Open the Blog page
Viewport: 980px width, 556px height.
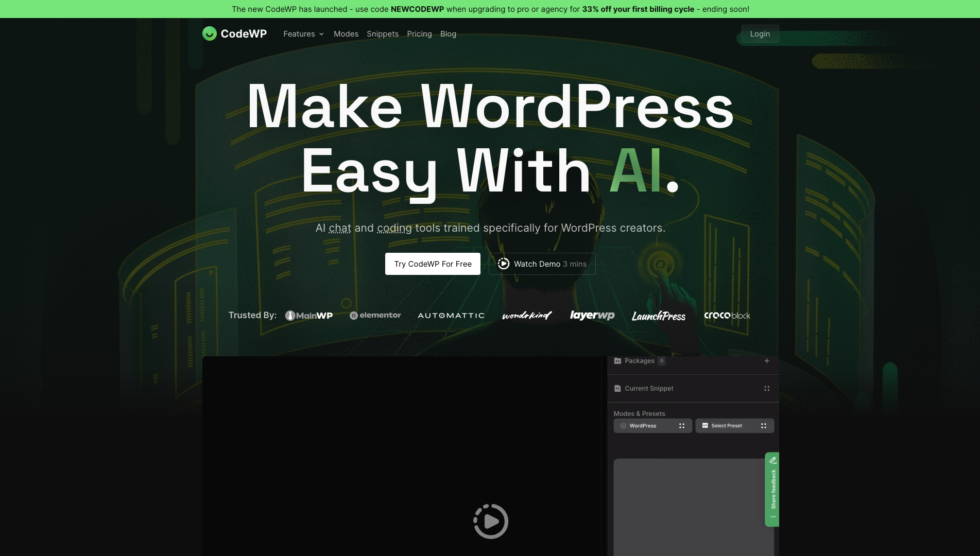point(448,33)
